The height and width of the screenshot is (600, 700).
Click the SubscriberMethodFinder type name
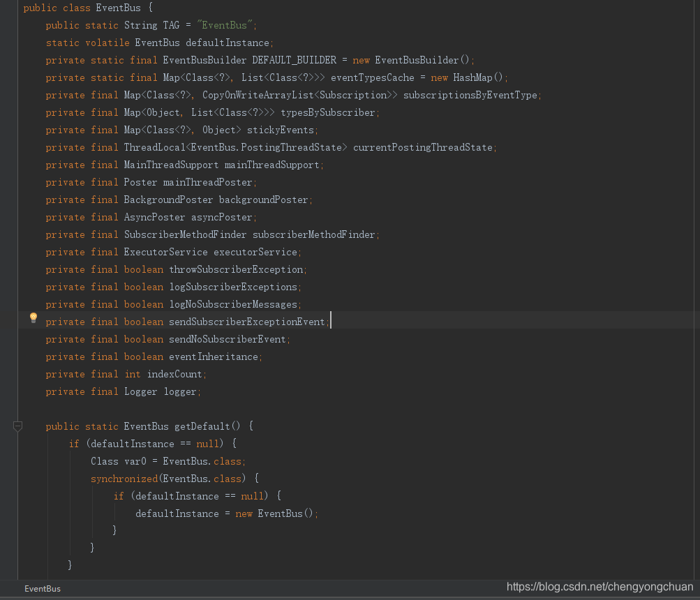point(185,234)
